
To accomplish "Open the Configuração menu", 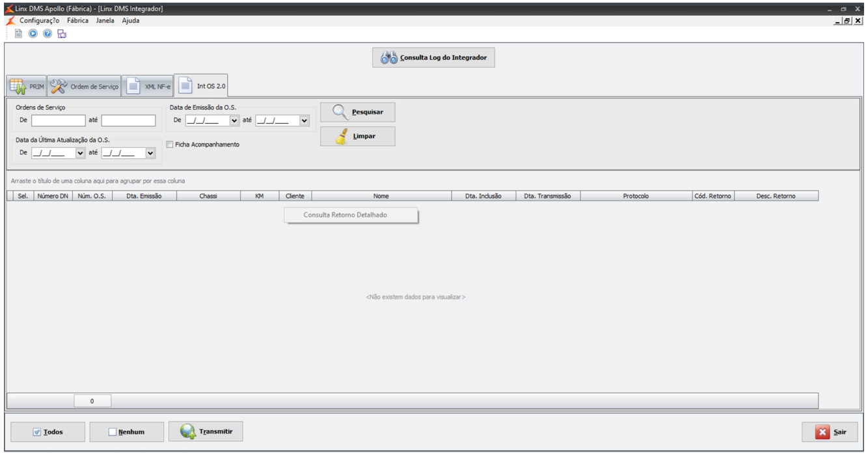I will coord(39,21).
